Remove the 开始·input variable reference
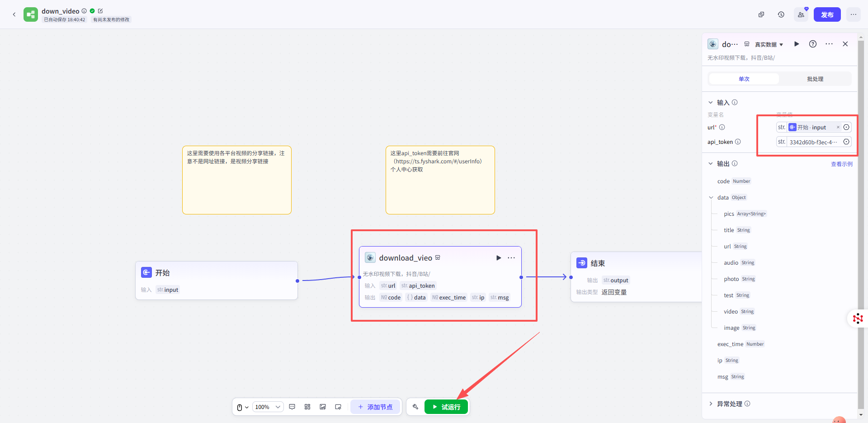Image resolution: width=868 pixels, height=423 pixels. pyautogui.click(x=838, y=127)
